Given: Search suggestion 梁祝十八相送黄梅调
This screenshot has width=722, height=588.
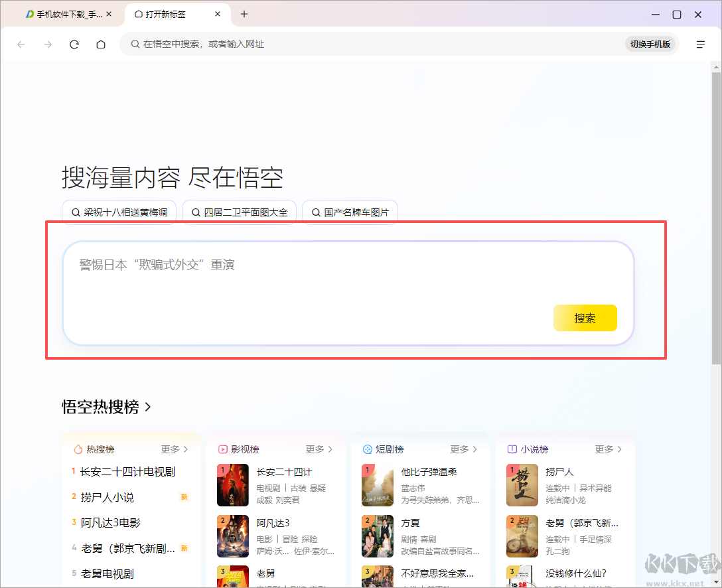Looking at the screenshot, I should [119, 212].
